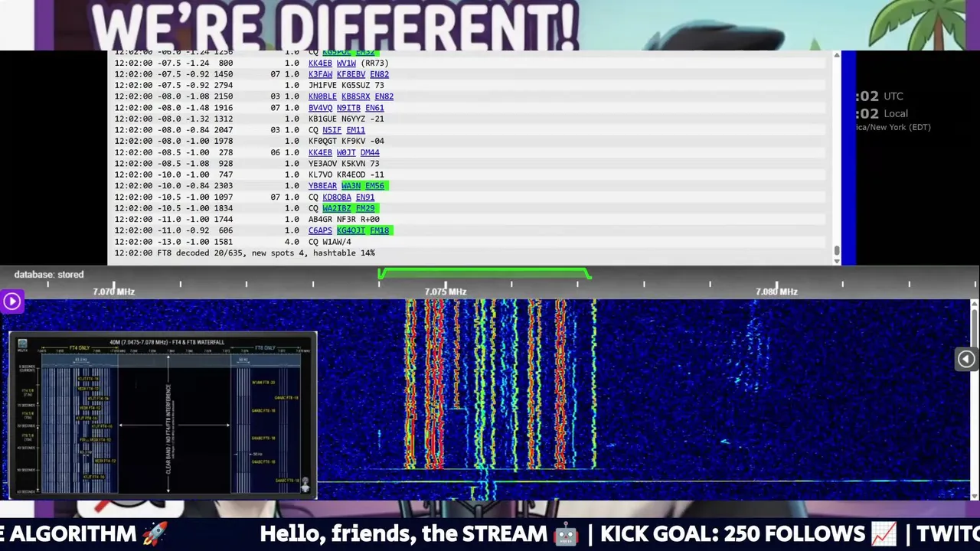The image size is (980, 551).
Task: Click the message 'AB4GR NF3R R+00'
Action: tap(344, 220)
